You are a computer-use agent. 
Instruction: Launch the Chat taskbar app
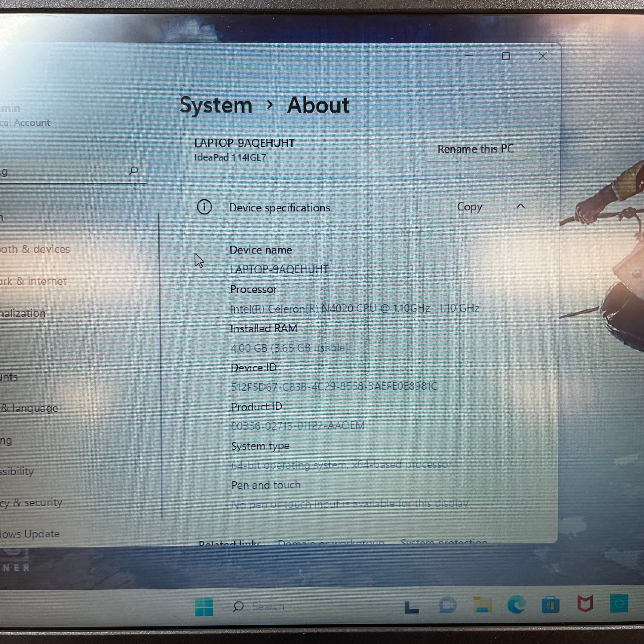[x=447, y=605]
